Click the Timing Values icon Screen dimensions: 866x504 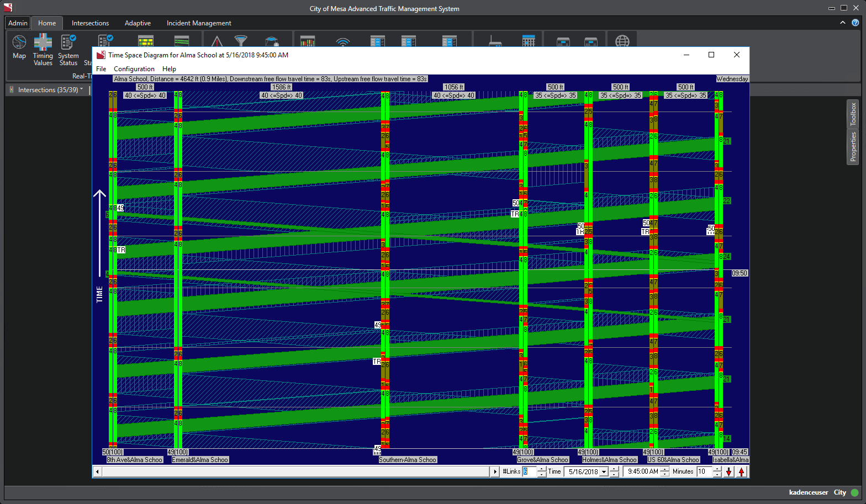click(x=43, y=49)
